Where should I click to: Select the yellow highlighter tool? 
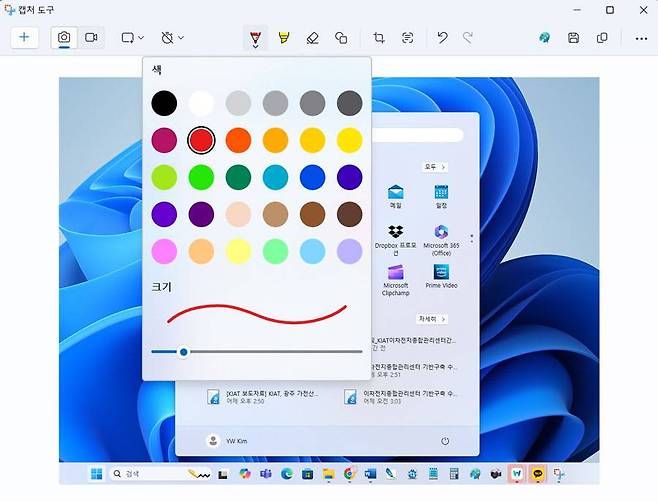[284, 38]
